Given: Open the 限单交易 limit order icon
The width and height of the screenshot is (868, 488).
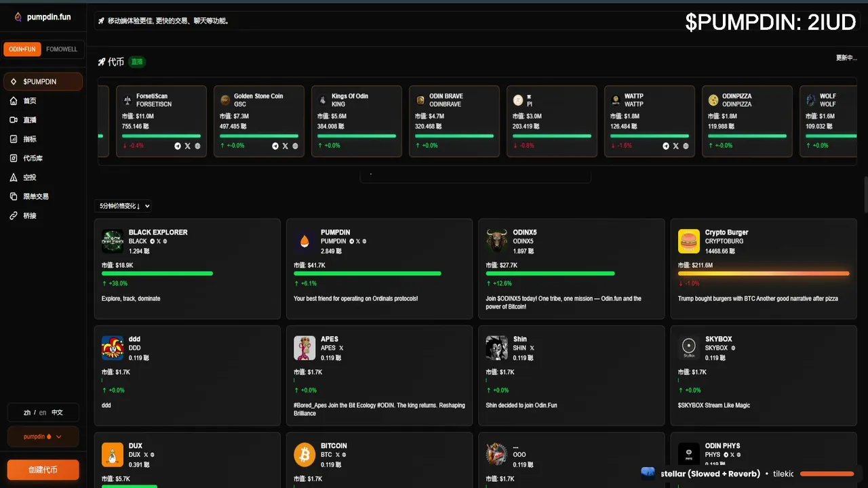Looking at the screenshot, I should pos(14,197).
